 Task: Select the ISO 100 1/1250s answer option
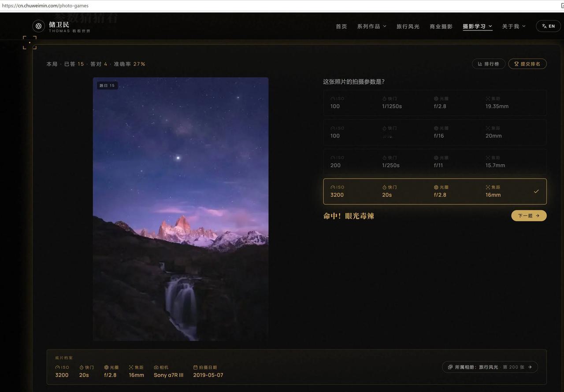click(x=435, y=103)
